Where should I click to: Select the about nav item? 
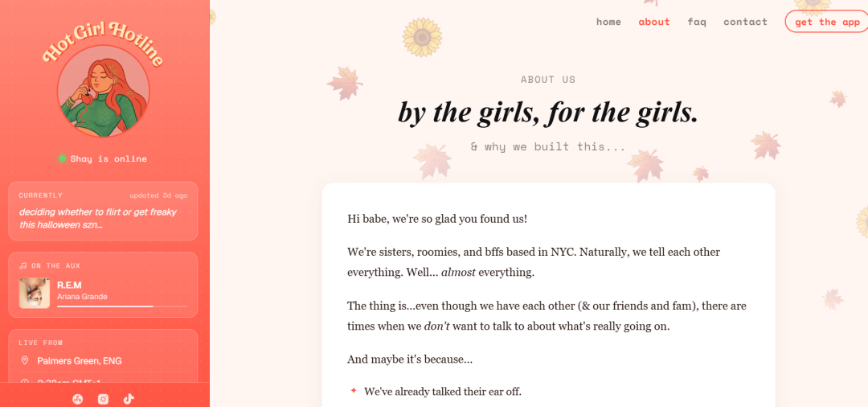pos(653,22)
